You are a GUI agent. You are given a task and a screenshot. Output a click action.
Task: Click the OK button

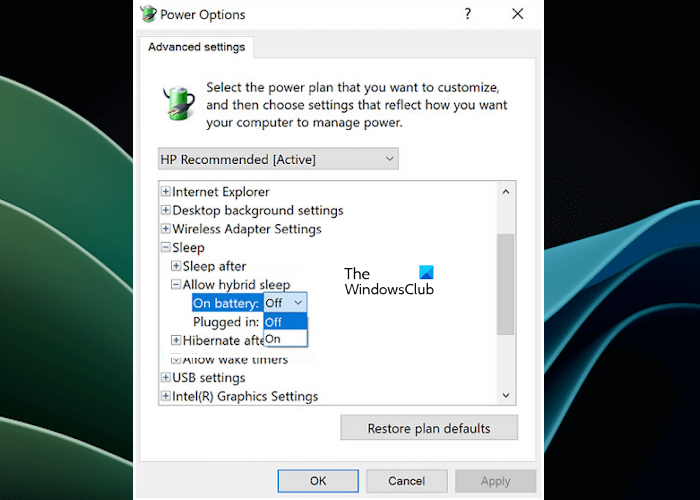point(318,481)
